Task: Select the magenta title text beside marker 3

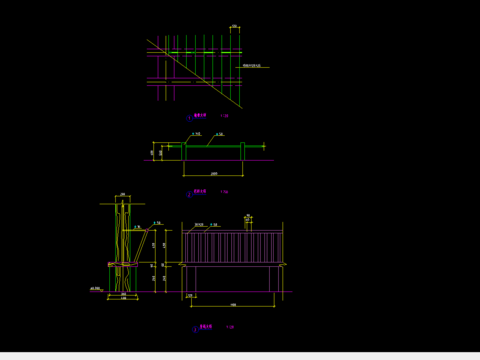Action: click(206, 327)
